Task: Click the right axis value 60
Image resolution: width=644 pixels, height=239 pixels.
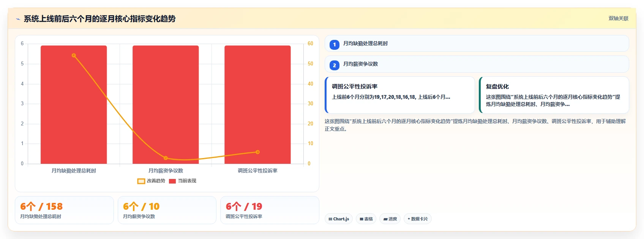Action: (310, 44)
